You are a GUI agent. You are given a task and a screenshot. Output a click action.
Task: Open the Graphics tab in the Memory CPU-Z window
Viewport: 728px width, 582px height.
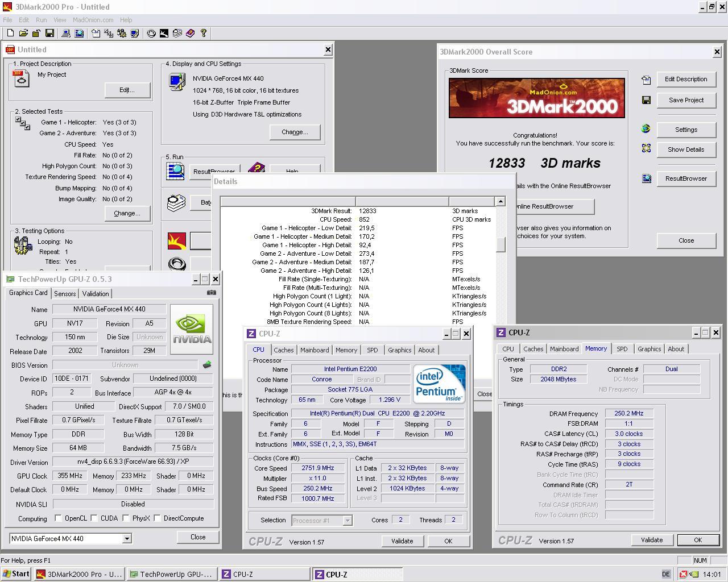click(x=649, y=349)
